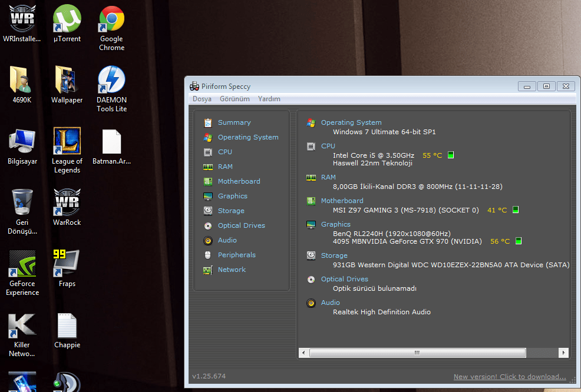Open the RAM heading link in summary pane
This screenshot has width=581, height=392.
[x=328, y=177]
